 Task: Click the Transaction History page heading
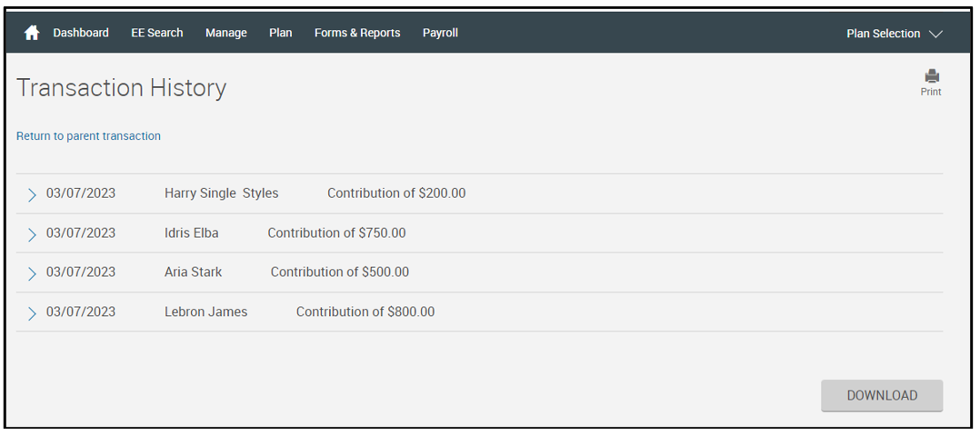(122, 88)
